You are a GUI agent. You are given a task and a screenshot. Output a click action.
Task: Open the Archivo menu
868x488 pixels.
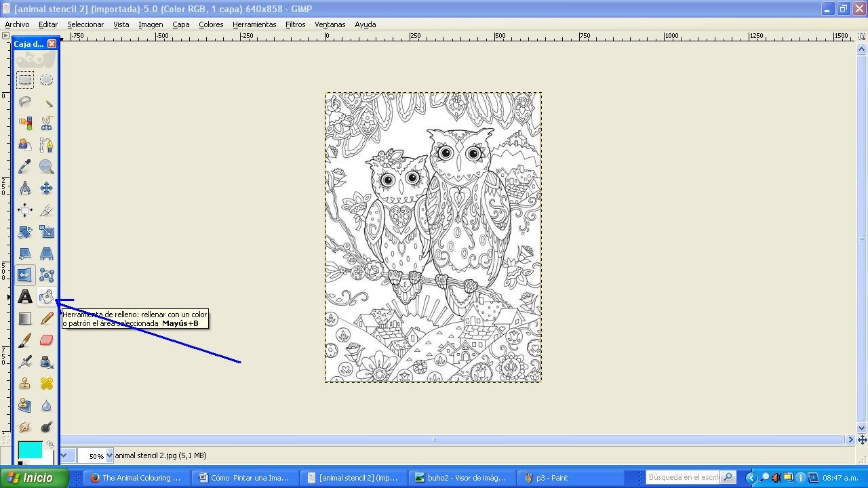(17, 24)
